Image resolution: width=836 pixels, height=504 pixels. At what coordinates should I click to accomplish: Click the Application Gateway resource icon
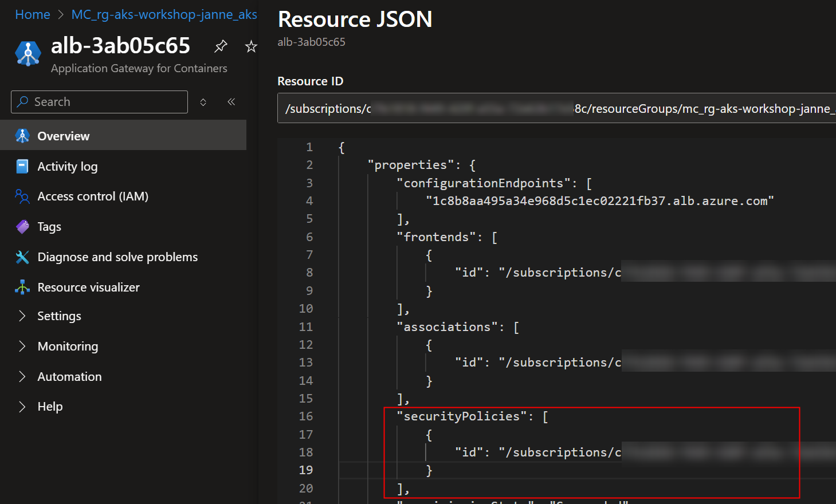(28, 53)
